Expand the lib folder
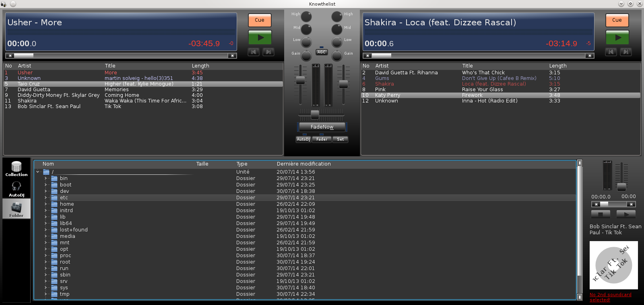 tap(45, 217)
